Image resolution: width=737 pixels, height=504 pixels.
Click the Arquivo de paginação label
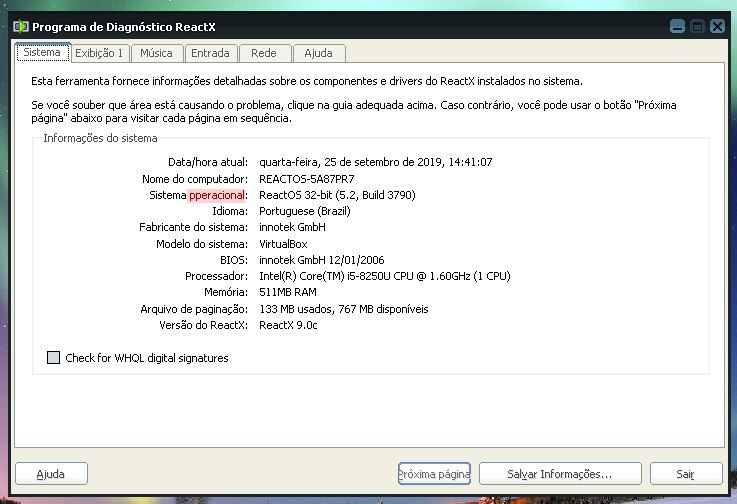(x=194, y=309)
